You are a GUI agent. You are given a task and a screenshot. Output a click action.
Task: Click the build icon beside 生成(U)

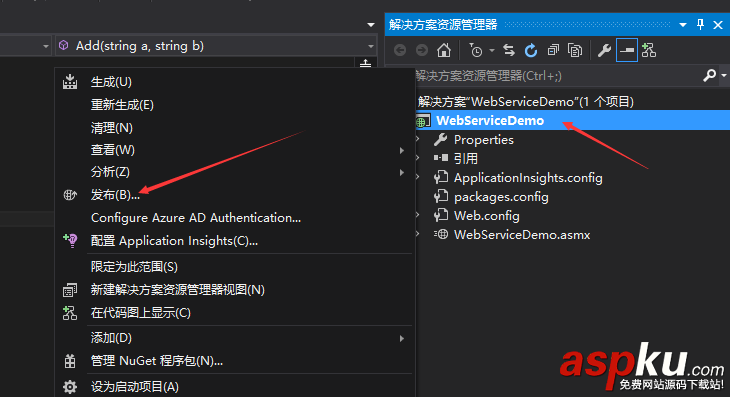70,81
